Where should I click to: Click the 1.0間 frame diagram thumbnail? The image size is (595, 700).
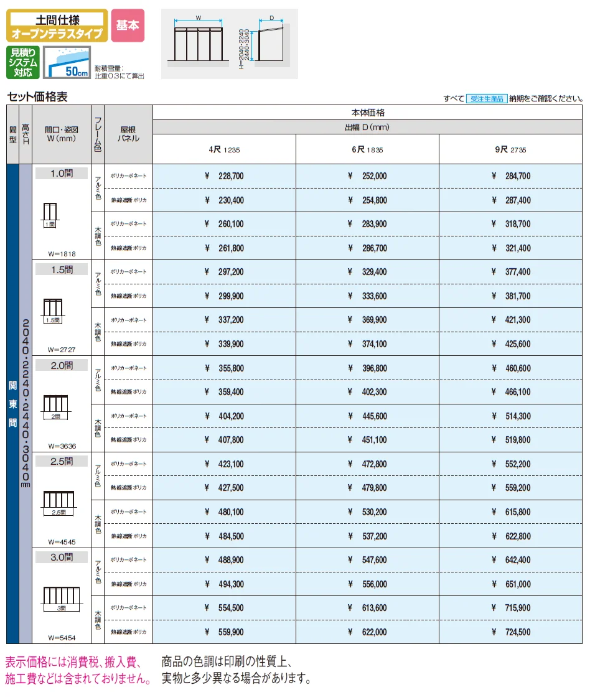(50, 215)
